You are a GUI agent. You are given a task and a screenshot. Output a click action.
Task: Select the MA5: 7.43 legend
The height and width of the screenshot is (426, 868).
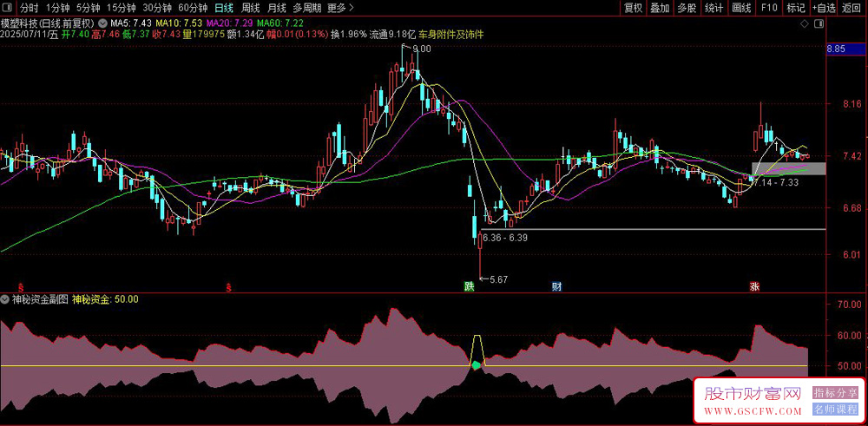131,23
